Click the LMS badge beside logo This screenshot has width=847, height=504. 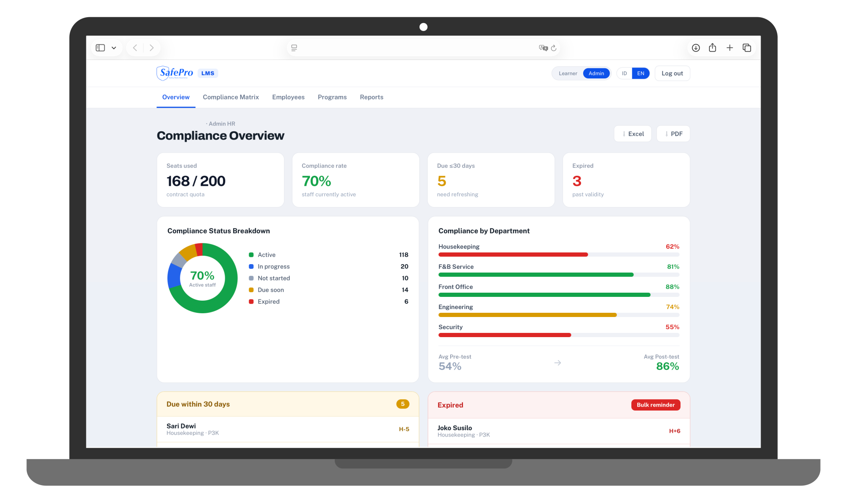click(x=208, y=73)
